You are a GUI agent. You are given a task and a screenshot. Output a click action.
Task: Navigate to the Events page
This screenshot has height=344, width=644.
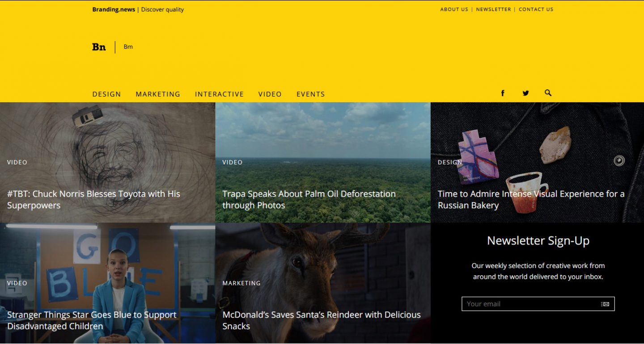pyautogui.click(x=310, y=94)
